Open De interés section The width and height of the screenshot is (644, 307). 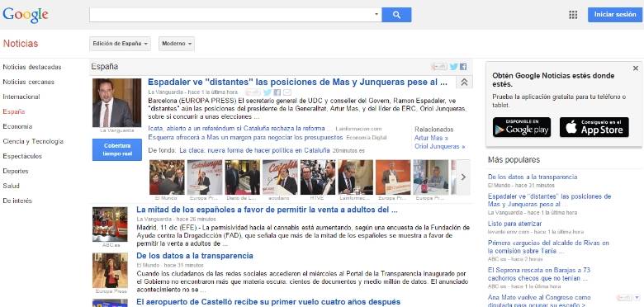click(17, 201)
